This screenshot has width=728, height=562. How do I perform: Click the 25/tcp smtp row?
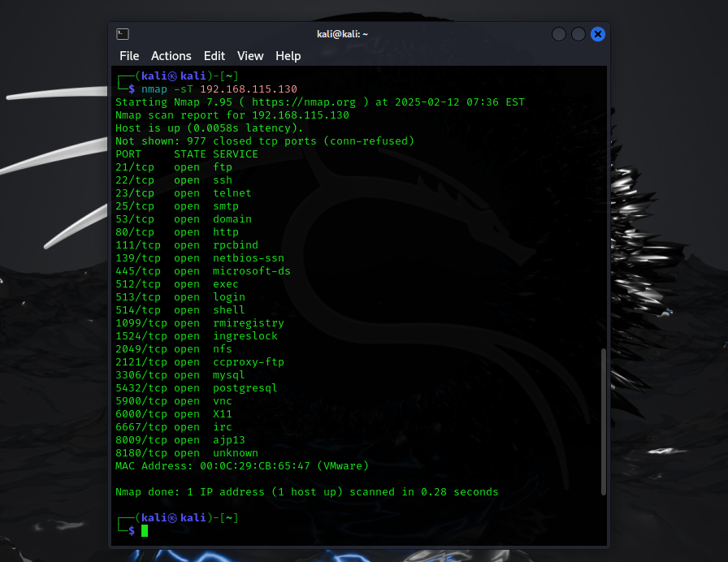(177, 206)
